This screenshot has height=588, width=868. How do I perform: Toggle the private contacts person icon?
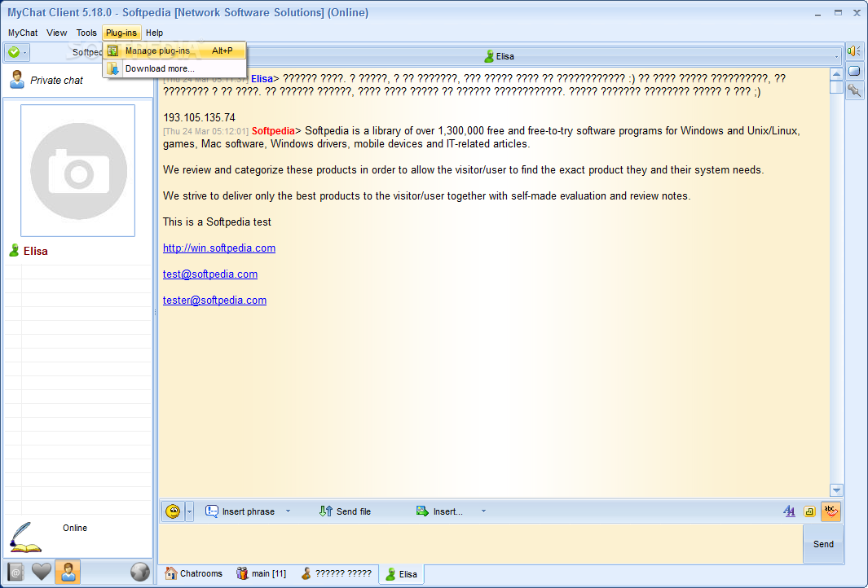click(68, 572)
